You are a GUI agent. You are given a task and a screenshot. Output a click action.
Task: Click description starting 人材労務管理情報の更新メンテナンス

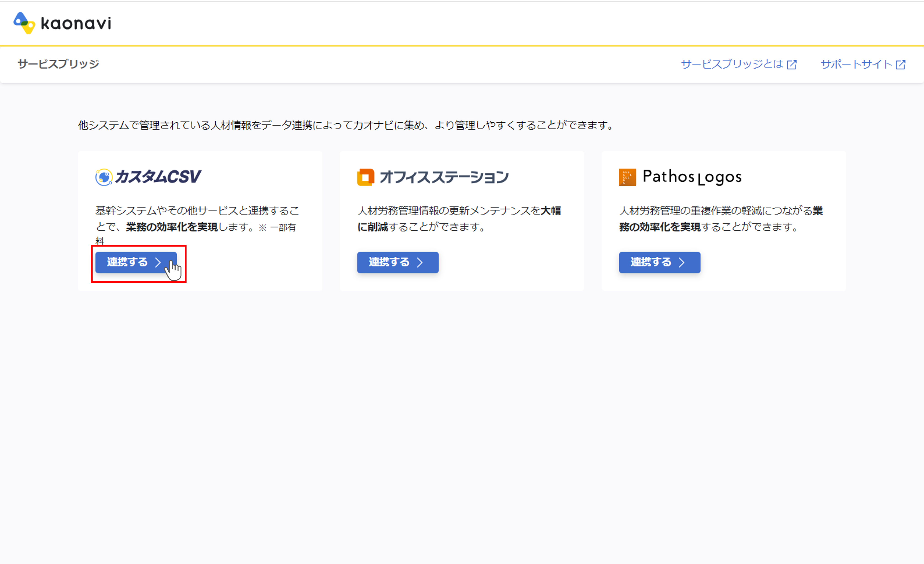point(459,219)
